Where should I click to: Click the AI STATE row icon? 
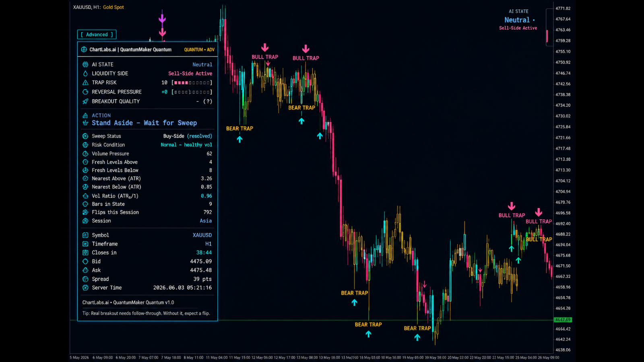(85, 64)
